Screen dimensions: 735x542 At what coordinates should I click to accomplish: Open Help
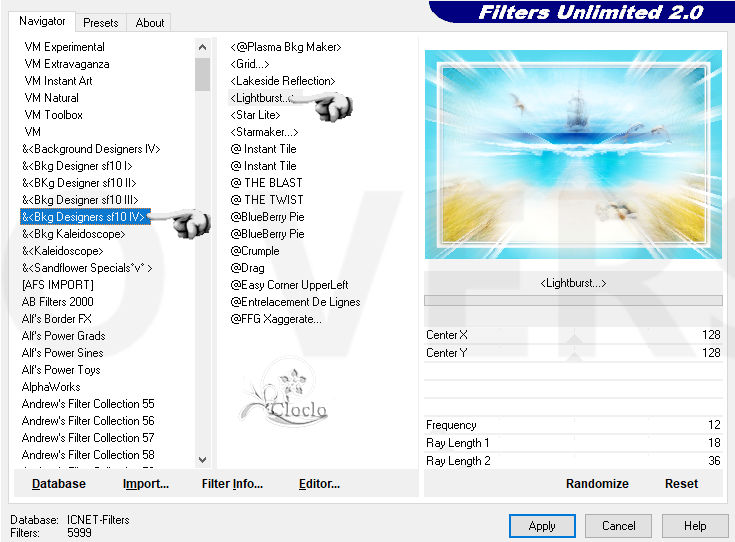point(695,526)
